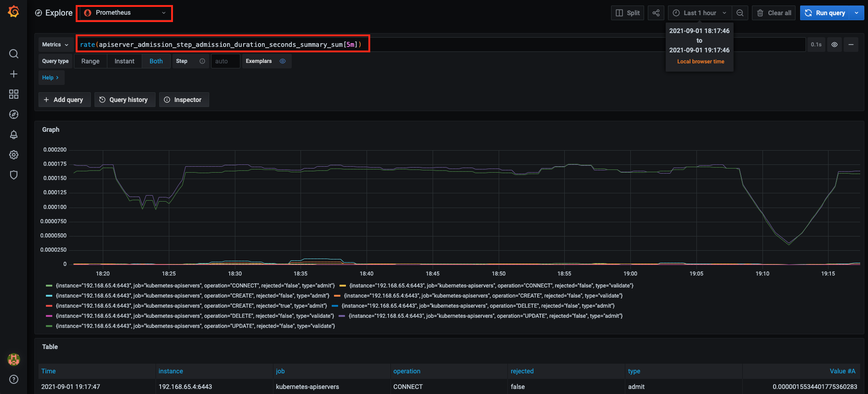Click legend color for UPDATE type=admit series

pyautogui.click(x=342, y=316)
